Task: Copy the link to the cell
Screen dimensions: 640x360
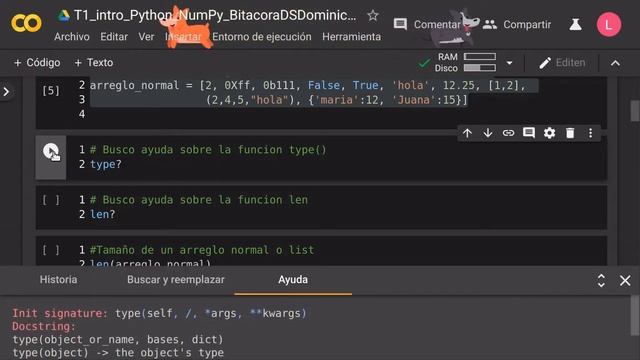Action: point(508,133)
